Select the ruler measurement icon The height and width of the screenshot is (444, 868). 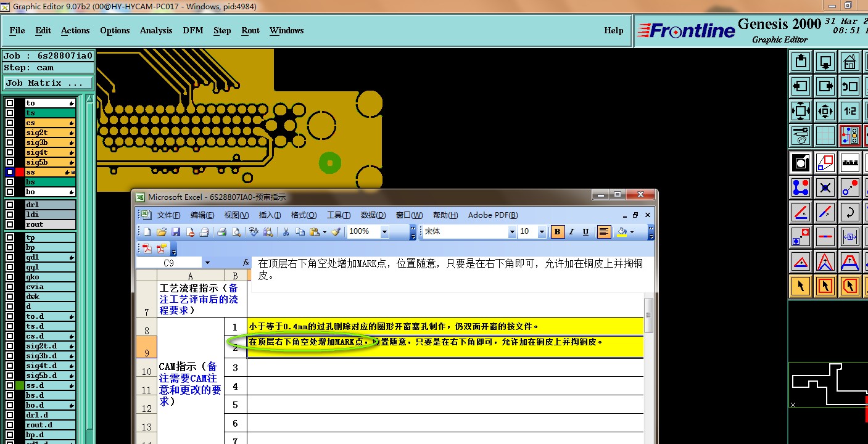[850, 163]
